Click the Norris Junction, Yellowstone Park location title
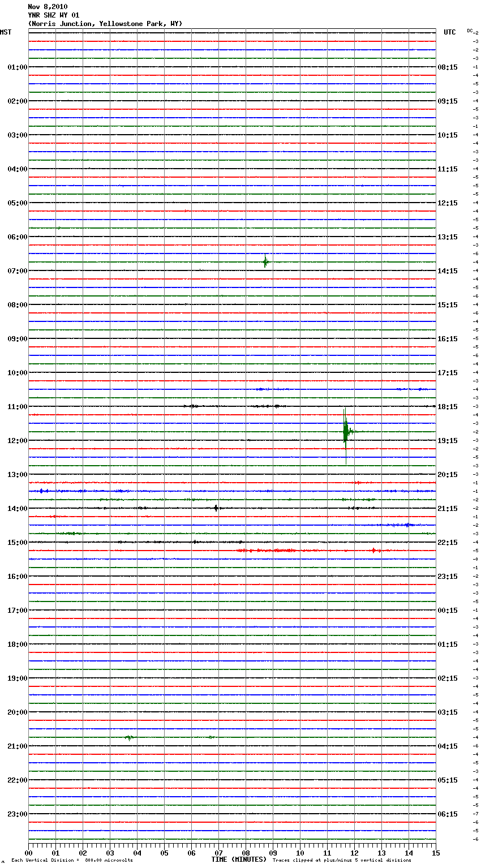Viewport: 481px width, 868px height. click(105, 24)
